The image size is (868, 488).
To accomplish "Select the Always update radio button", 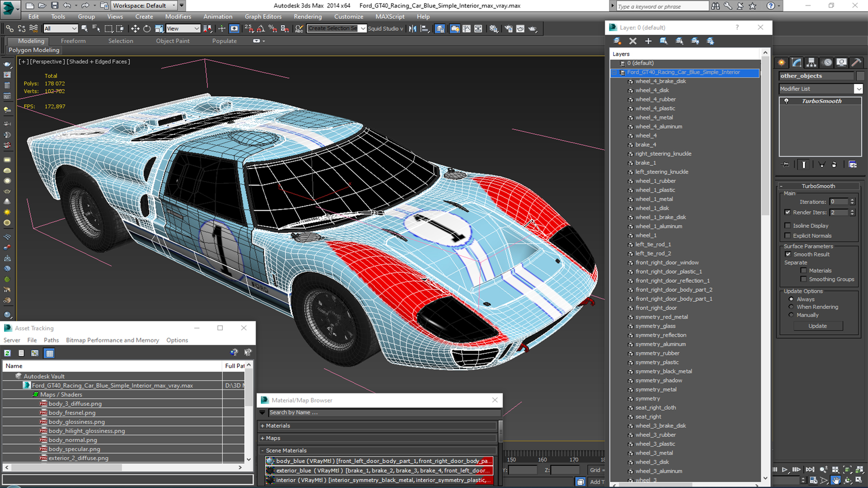I will [791, 299].
